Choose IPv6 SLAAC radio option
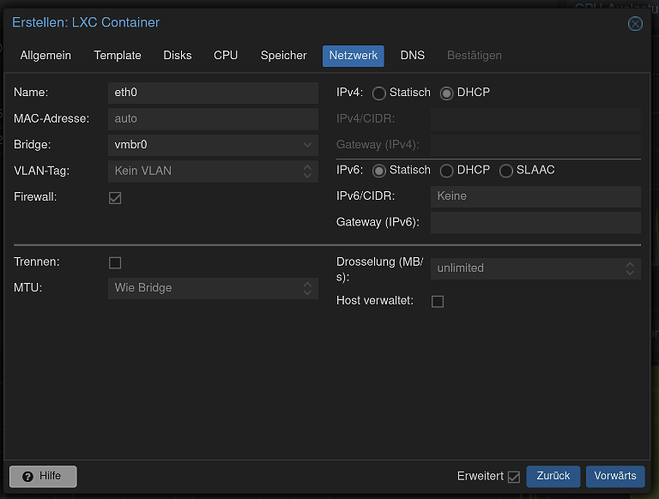Screen dimensions: 659x499 coord(506,171)
